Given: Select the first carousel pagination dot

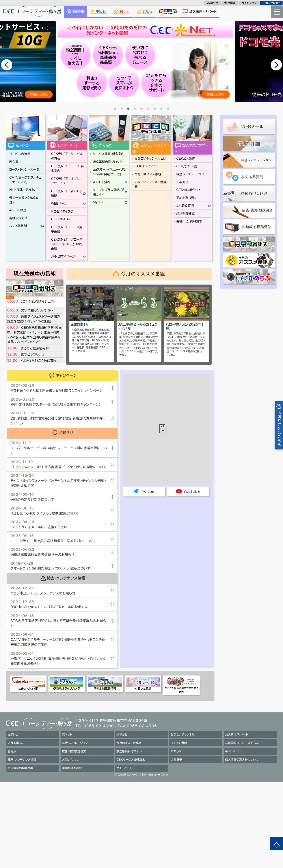Looking at the screenshot, I should (x=115, y=109).
